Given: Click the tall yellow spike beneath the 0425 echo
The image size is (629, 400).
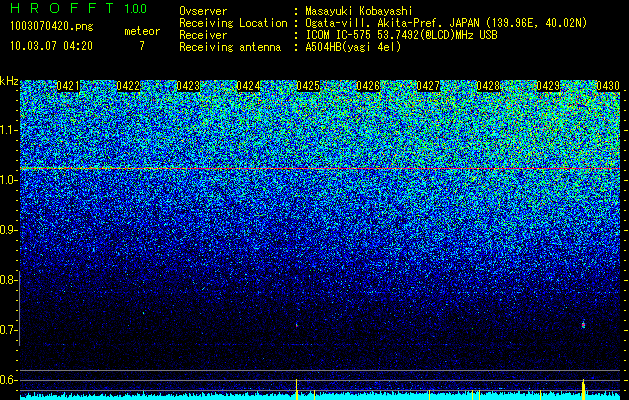Looking at the screenshot, I should [296, 389].
